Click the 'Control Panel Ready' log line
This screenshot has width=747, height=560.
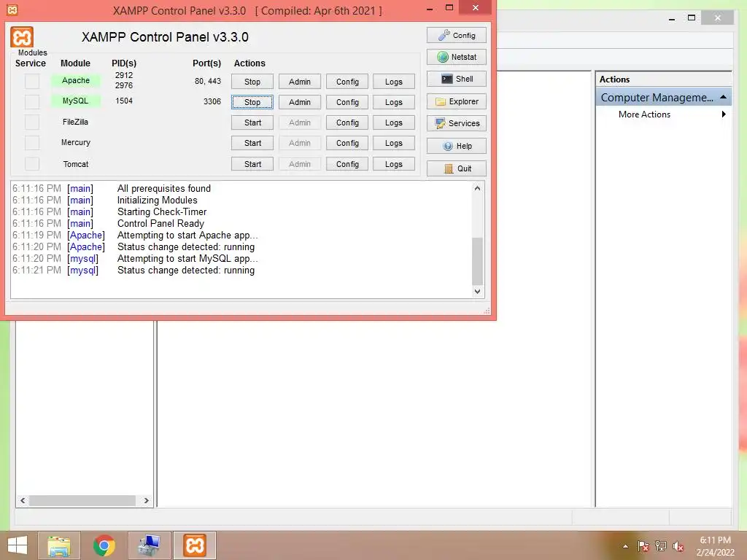coord(160,223)
